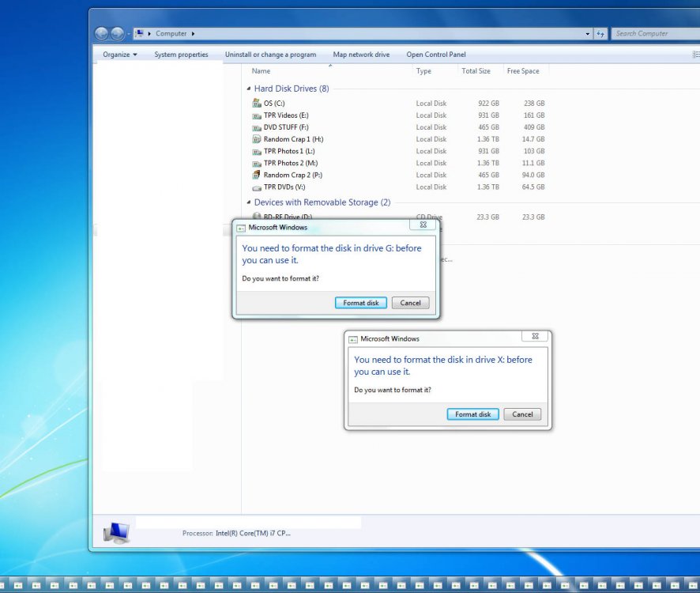Open Uninstall or change a program
700x593 pixels.
270,55
